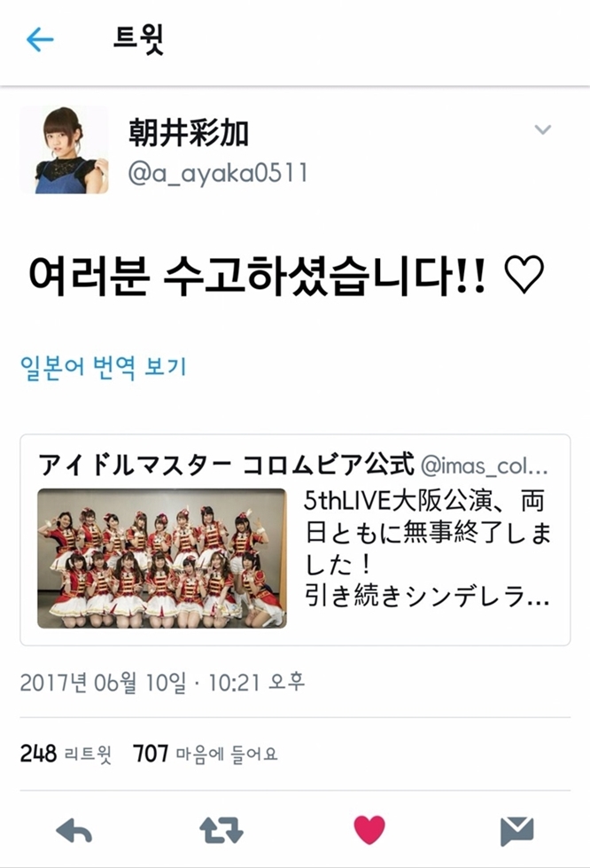
Task: Tap the 朝井彩加 display name
Action: [189, 133]
